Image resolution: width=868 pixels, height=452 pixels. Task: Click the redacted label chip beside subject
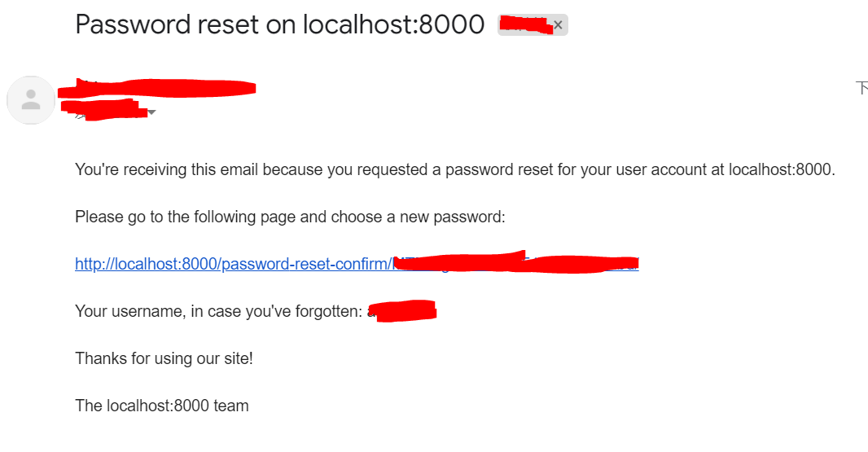(524, 25)
